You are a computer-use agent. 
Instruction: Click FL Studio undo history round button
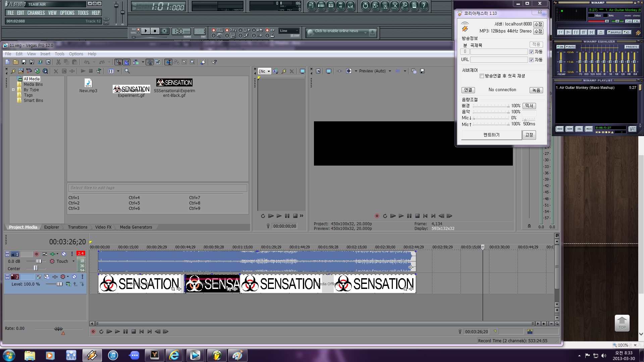click(365, 5)
